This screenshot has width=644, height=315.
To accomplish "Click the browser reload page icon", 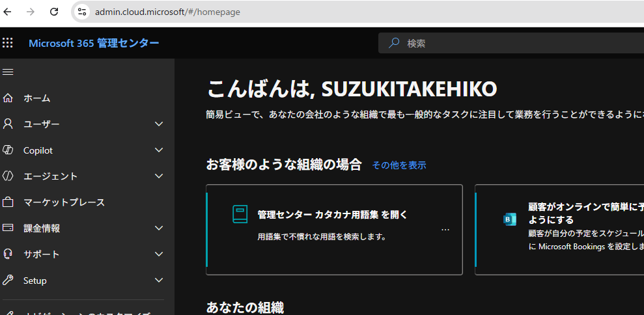I will [x=54, y=12].
